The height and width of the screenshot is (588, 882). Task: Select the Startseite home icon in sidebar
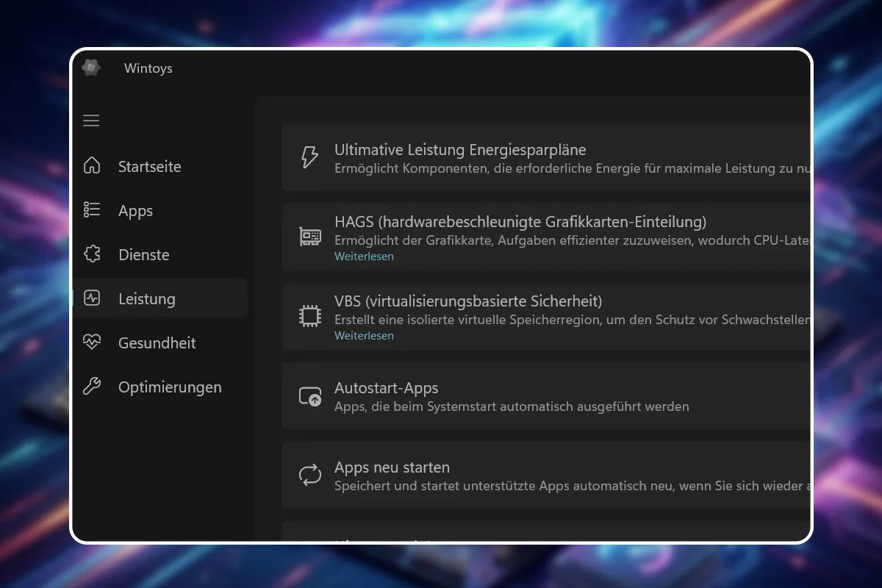(91, 166)
